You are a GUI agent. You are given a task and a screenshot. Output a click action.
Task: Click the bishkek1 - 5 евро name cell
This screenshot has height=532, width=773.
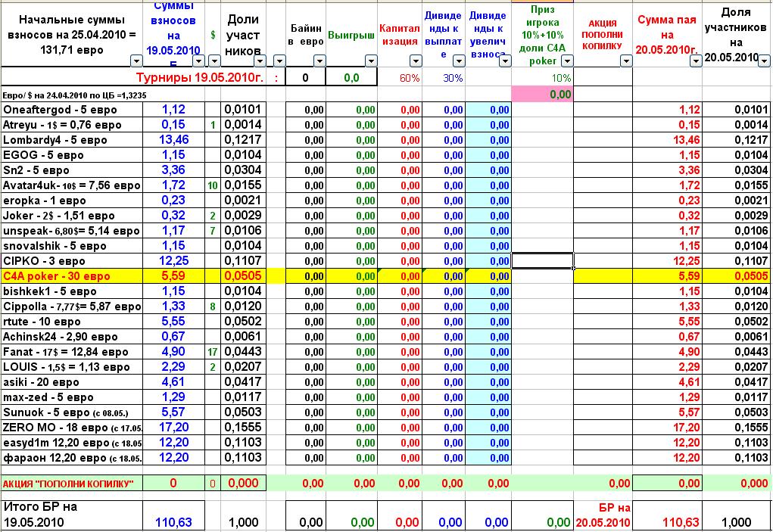(x=72, y=291)
